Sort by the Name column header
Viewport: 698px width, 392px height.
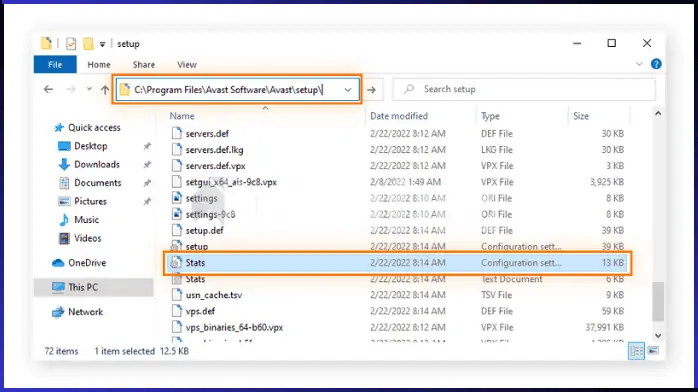point(182,116)
